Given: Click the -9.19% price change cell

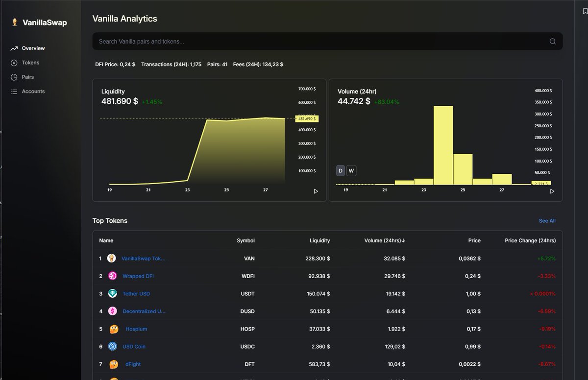Looking at the screenshot, I should [547, 329].
